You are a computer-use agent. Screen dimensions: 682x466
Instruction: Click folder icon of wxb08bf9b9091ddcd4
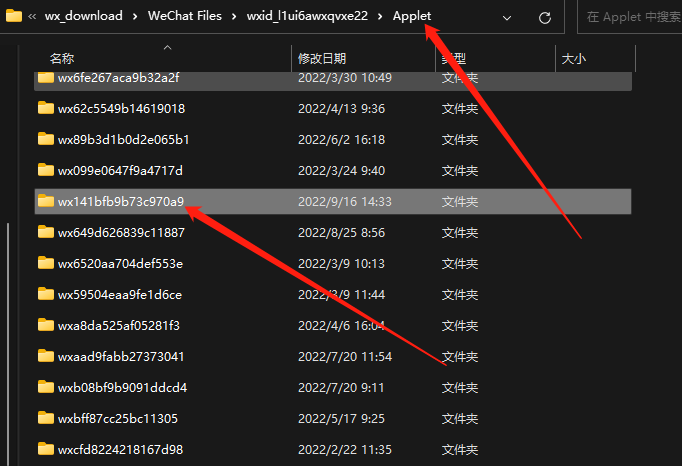(x=46, y=387)
